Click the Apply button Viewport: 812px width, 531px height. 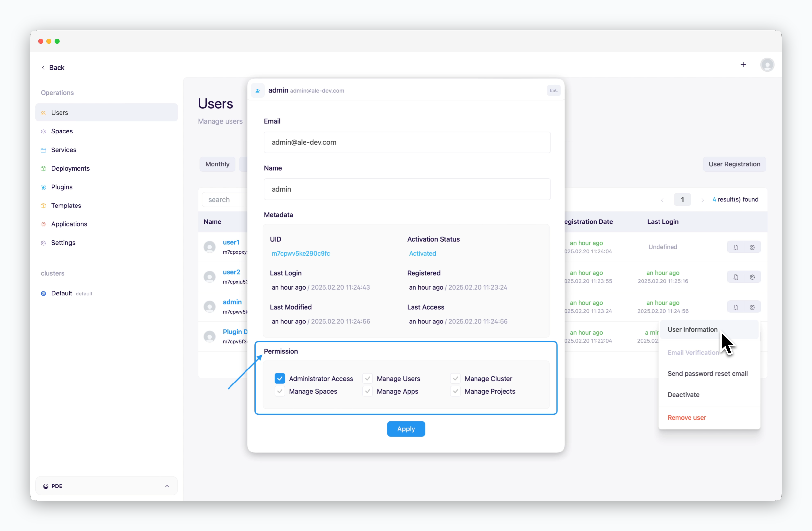(x=406, y=429)
